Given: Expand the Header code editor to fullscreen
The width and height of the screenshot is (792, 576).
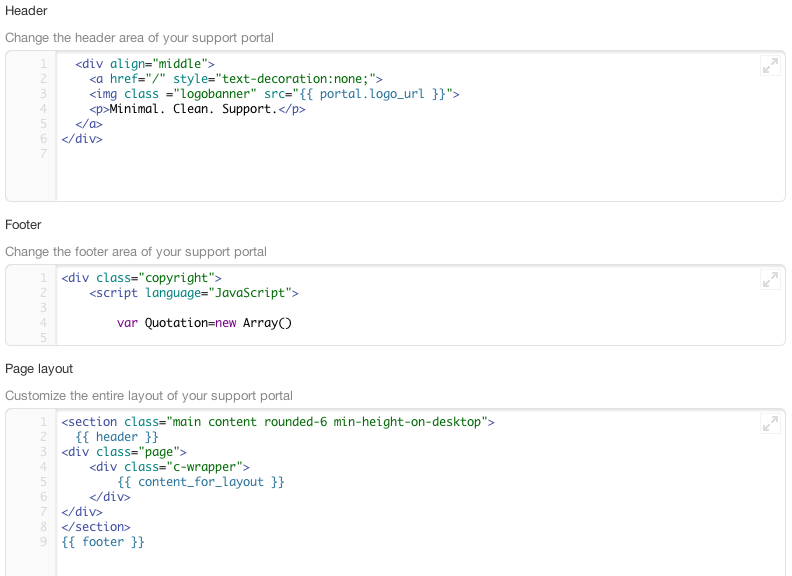Looking at the screenshot, I should coord(770,66).
